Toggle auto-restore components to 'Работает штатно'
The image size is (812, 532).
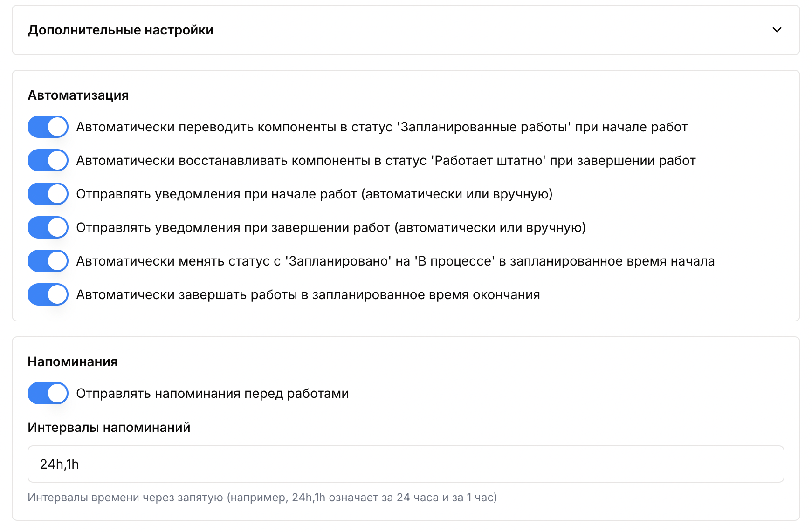[x=47, y=160]
